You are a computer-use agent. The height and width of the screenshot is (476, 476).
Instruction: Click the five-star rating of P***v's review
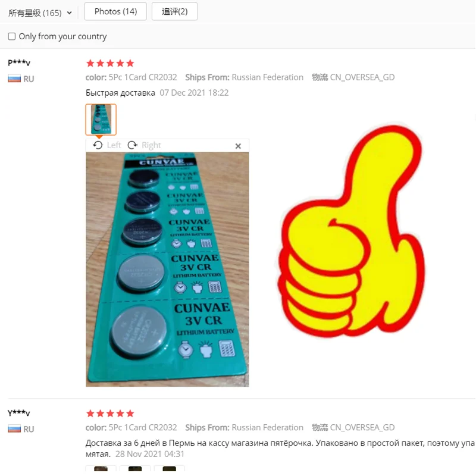pos(110,63)
